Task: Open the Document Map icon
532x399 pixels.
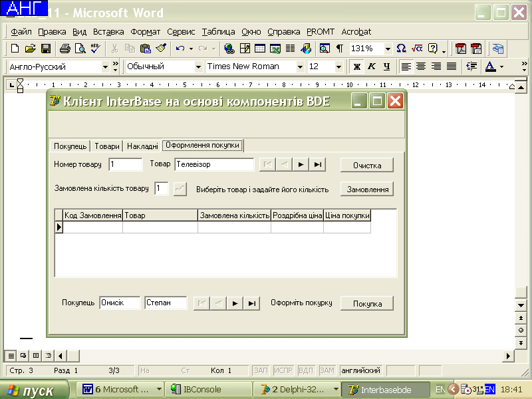Action: point(325,49)
